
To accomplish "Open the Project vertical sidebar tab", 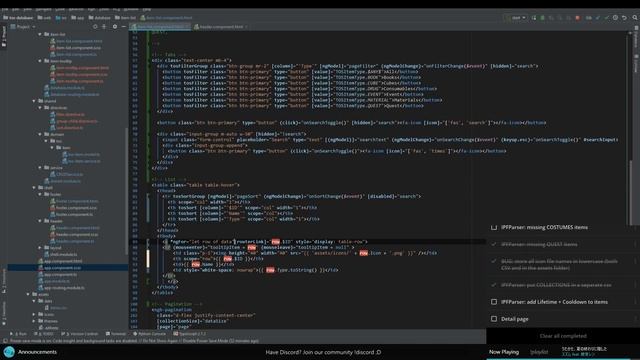I will point(4,36).
